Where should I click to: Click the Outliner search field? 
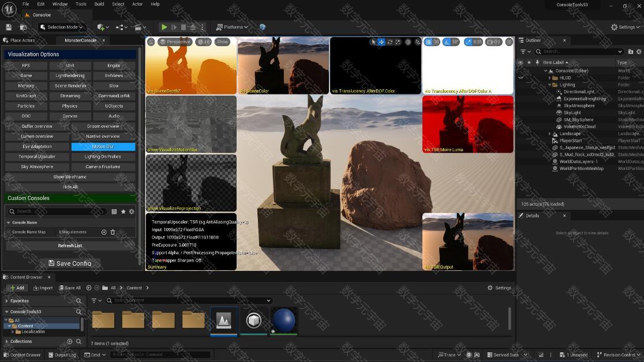pyautogui.click(x=579, y=51)
